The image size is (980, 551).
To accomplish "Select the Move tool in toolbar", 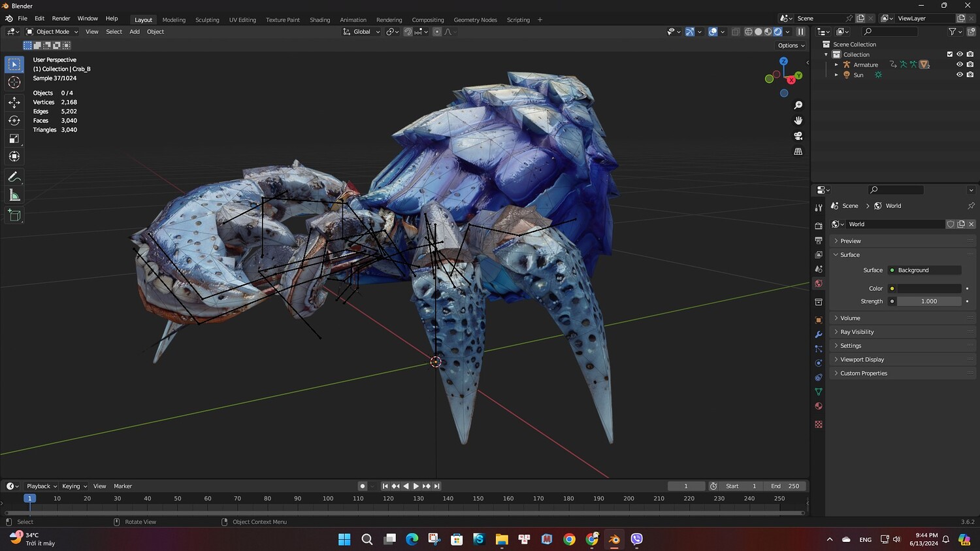I will [14, 102].
